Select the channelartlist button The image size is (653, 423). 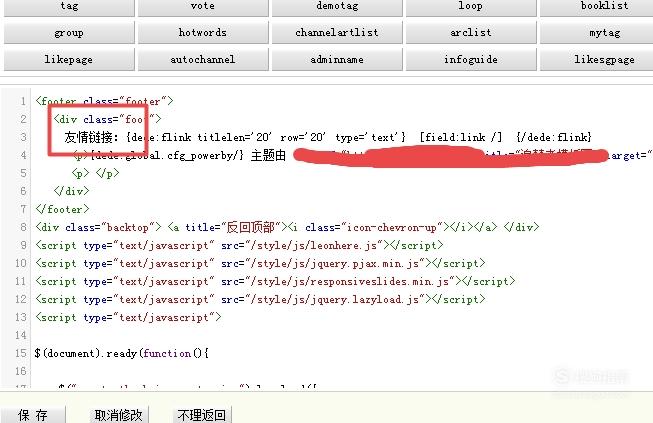337,32
